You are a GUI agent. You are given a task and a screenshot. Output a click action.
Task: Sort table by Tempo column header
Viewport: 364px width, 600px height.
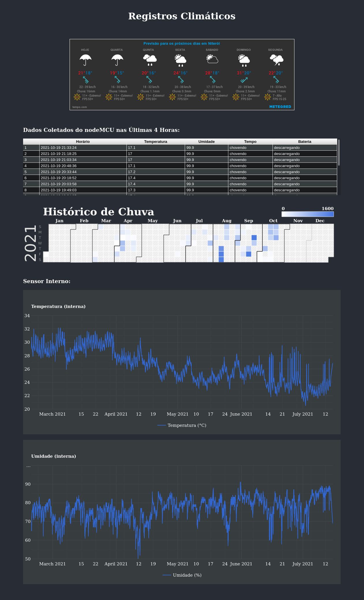coord(250,142)
